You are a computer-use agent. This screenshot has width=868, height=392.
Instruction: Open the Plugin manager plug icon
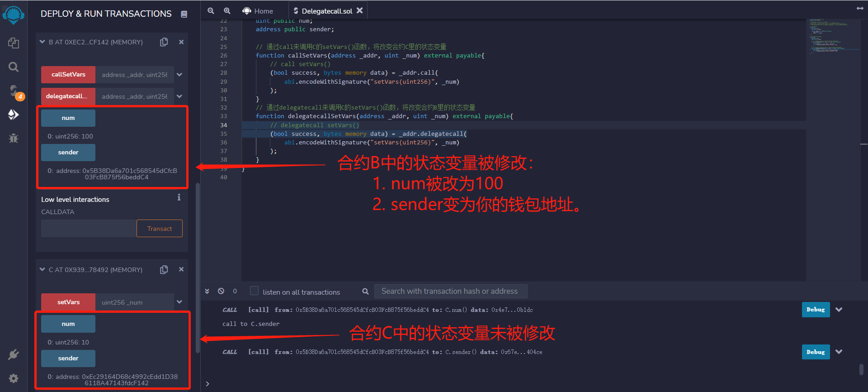[x=14, y=354]
